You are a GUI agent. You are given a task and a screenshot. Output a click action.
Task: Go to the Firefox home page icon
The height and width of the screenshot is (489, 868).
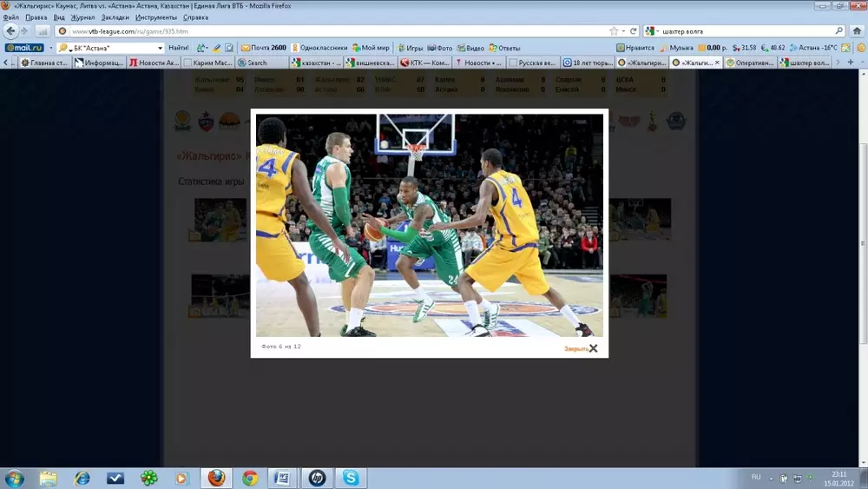click(x=856, y=30)
